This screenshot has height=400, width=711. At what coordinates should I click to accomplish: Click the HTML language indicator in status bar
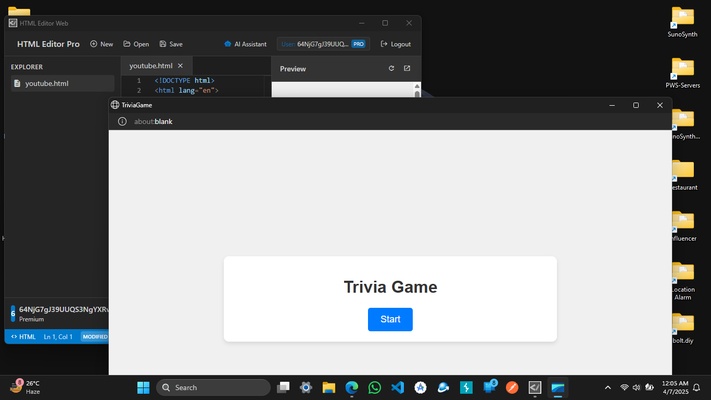(x=23, y=337)
